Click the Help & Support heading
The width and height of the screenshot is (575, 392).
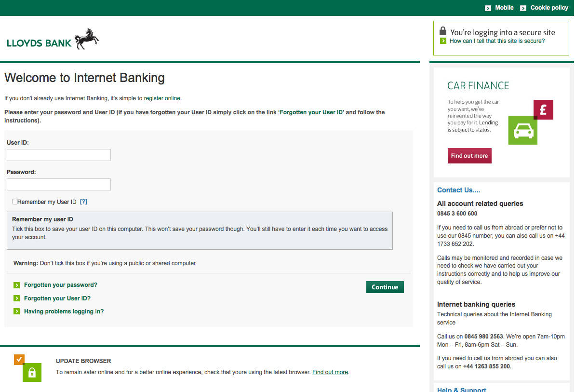point(462,390)
